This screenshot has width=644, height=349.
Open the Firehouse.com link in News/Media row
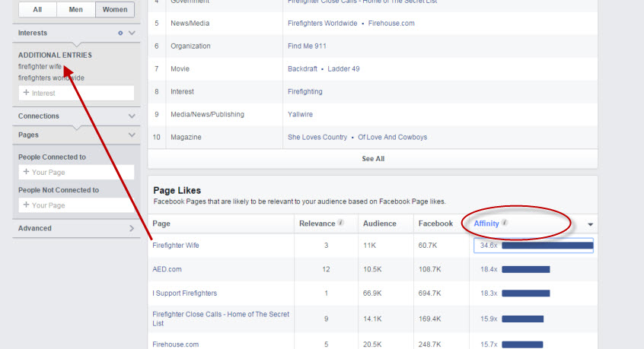[x=391, y=24]
